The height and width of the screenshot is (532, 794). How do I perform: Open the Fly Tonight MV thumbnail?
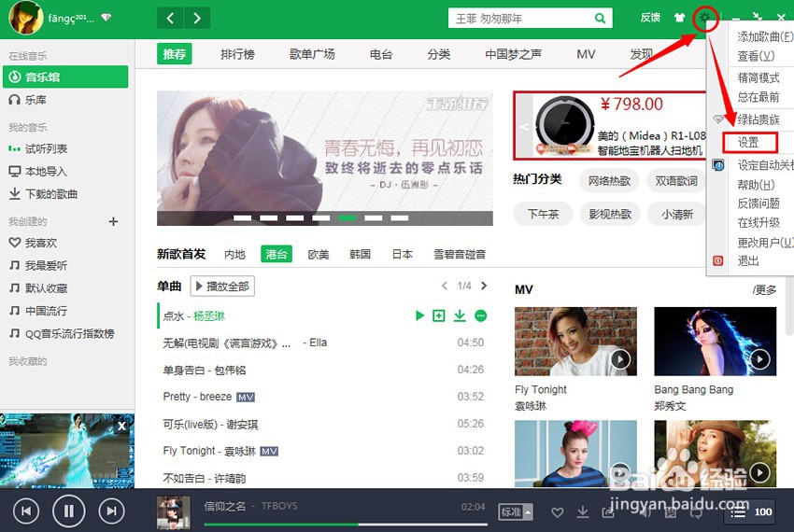(575, 342)
